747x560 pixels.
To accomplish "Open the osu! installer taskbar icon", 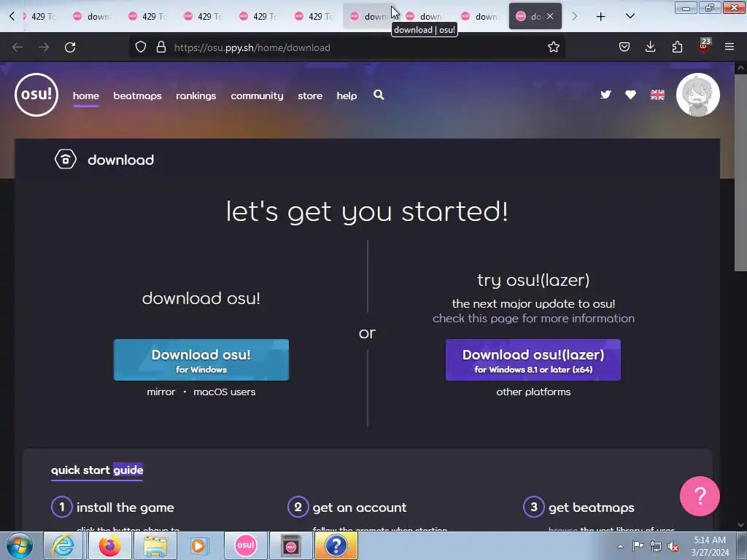I will point(290,545).
